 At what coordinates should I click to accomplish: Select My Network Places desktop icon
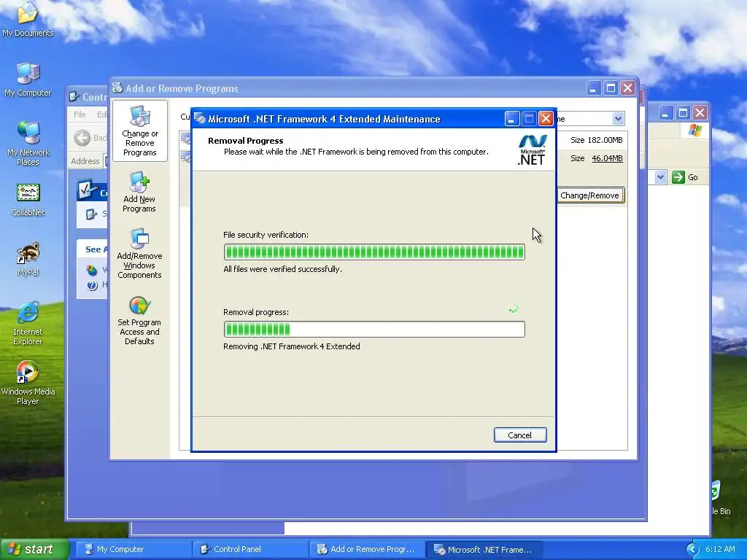28,144
